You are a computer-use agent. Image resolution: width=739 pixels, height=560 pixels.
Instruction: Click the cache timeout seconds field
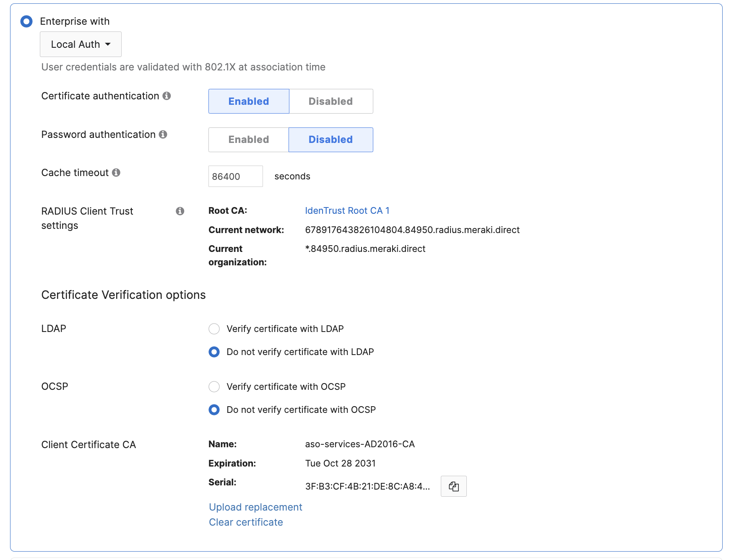[235, 176]
